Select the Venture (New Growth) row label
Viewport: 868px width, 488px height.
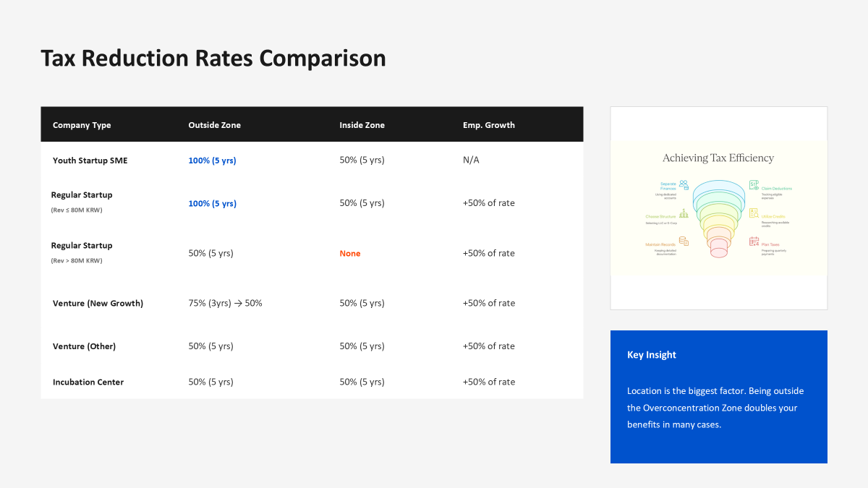(x=98, y=304)
